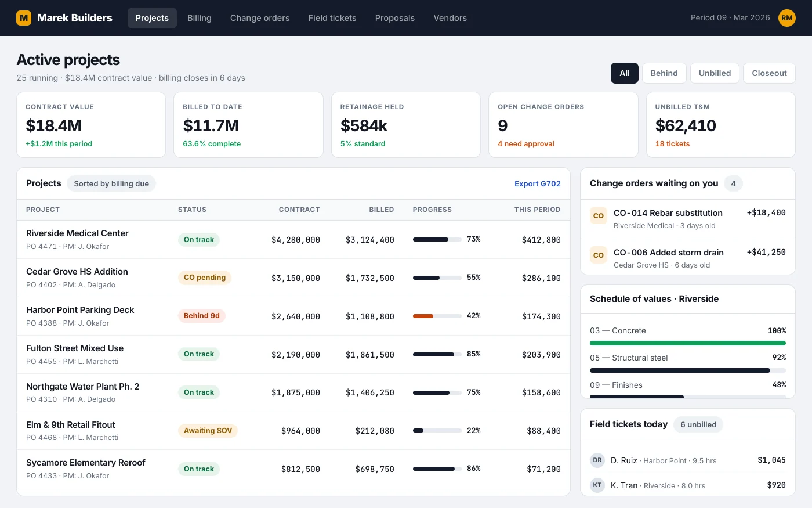This screenshot has height=508, width=812.
Task: Click the THIS PERIOD column header
Action: (538, 210)
